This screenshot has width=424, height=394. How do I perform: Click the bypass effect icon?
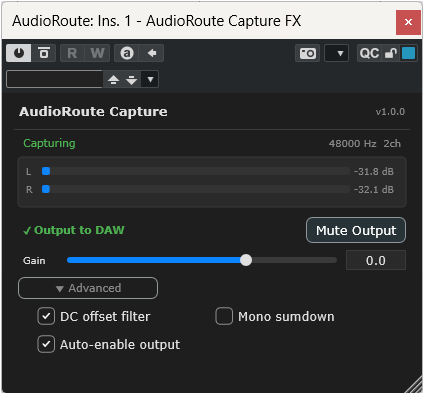(x=44, y=53)
